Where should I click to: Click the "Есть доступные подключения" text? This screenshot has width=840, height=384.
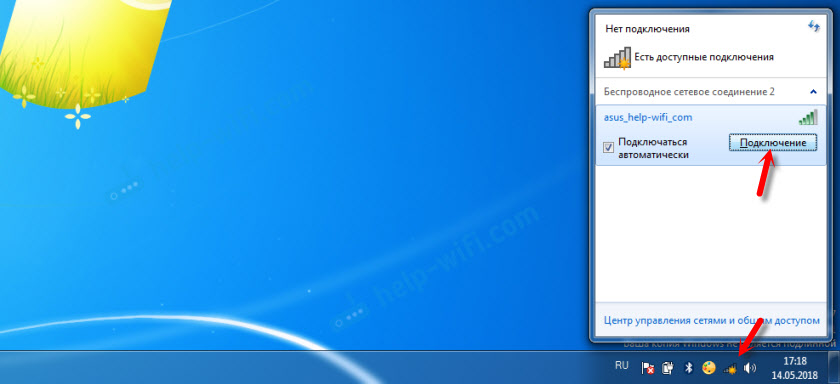click(x=704, y=56)
